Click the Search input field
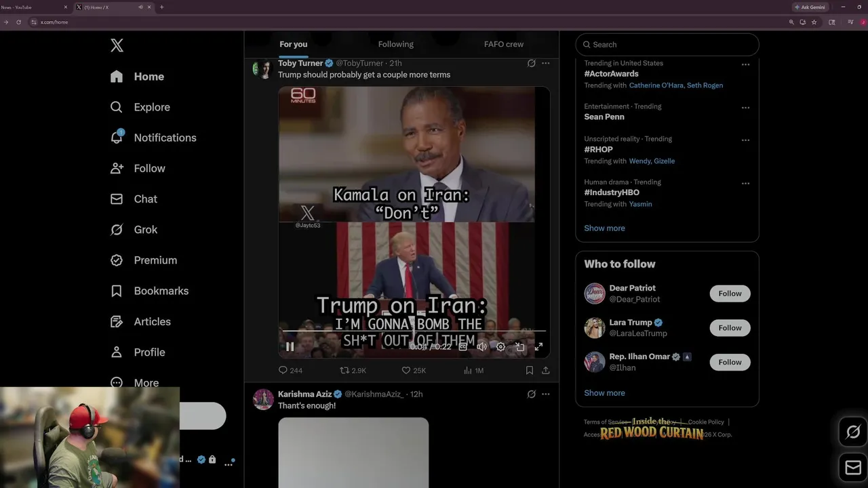 pos(667,45)
